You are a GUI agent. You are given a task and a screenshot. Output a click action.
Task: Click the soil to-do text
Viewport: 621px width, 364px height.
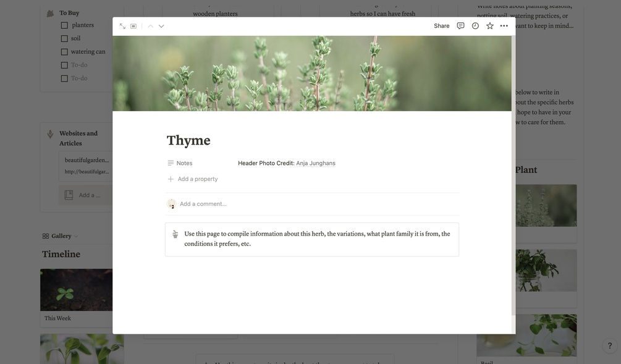click(x=75, y=38)
